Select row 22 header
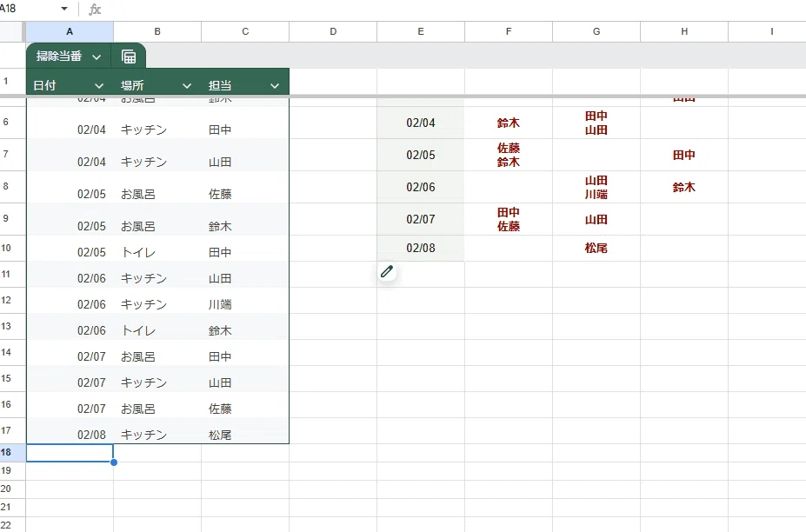The image size is (806, 532). pyautogui.click(x=12, y=525)
